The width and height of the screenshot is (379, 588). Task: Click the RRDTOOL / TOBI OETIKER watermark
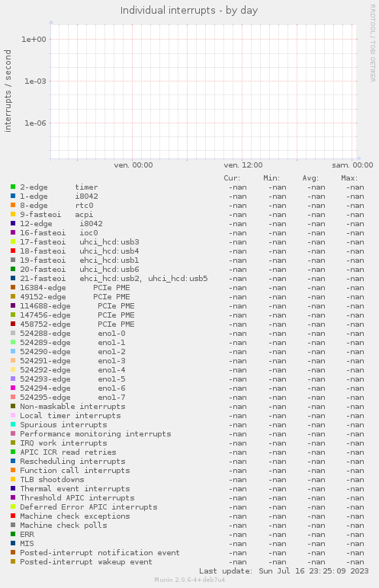(x=373, y=43)
